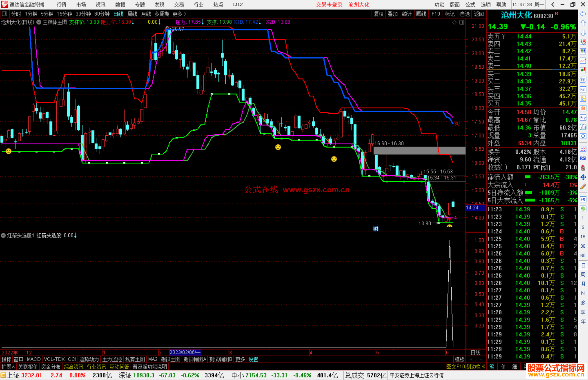Switch to the MACD indicator tab
The width and height of the screenshot is (588, 380).
[33, 359]
